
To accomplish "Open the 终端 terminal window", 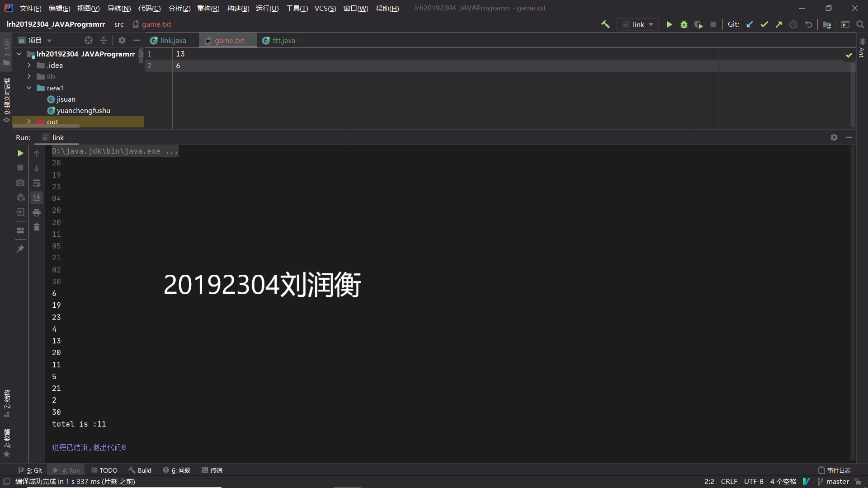I will click(x=212, y=470).
